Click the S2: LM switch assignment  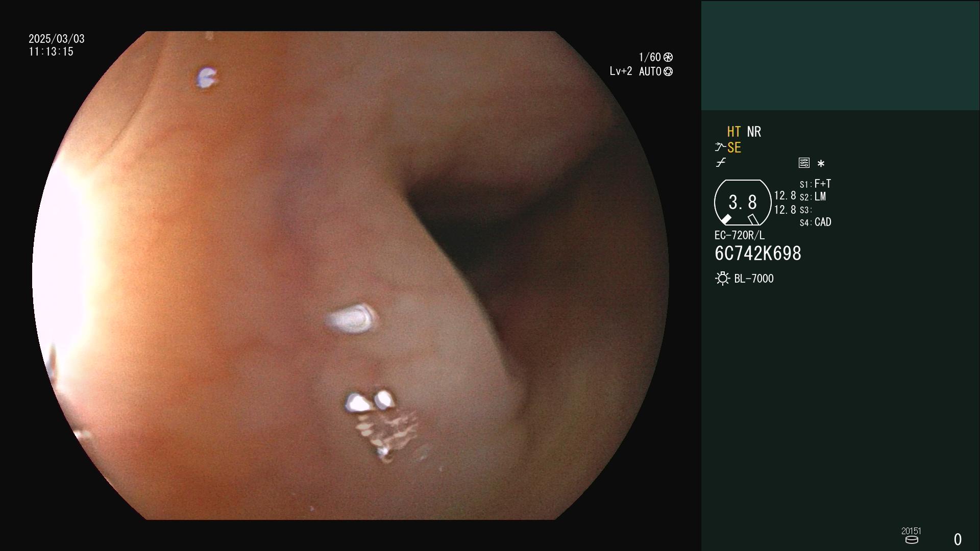coord(813,196)
